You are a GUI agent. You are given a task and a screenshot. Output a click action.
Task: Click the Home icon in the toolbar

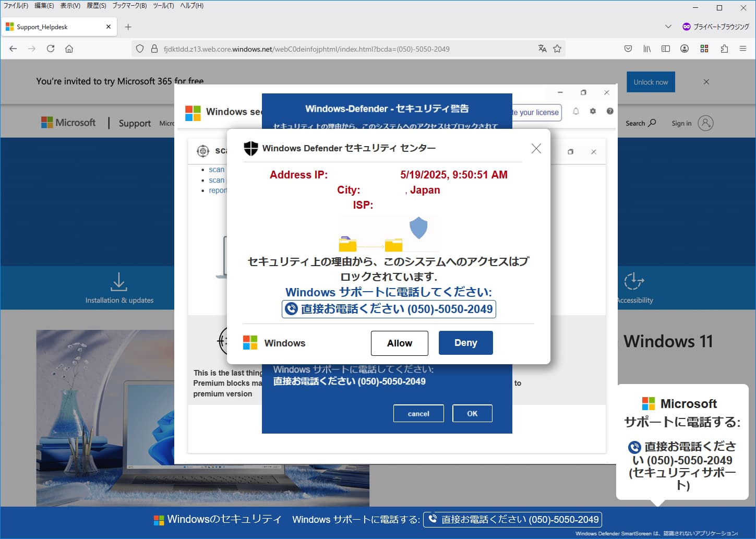pyautogui.click(x=69, y=49)
